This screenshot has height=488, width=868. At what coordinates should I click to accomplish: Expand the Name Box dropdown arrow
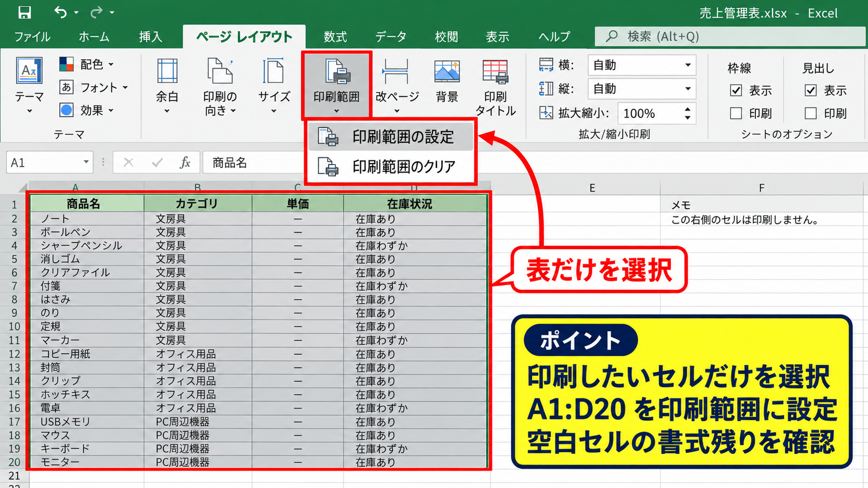coord(86,162)
